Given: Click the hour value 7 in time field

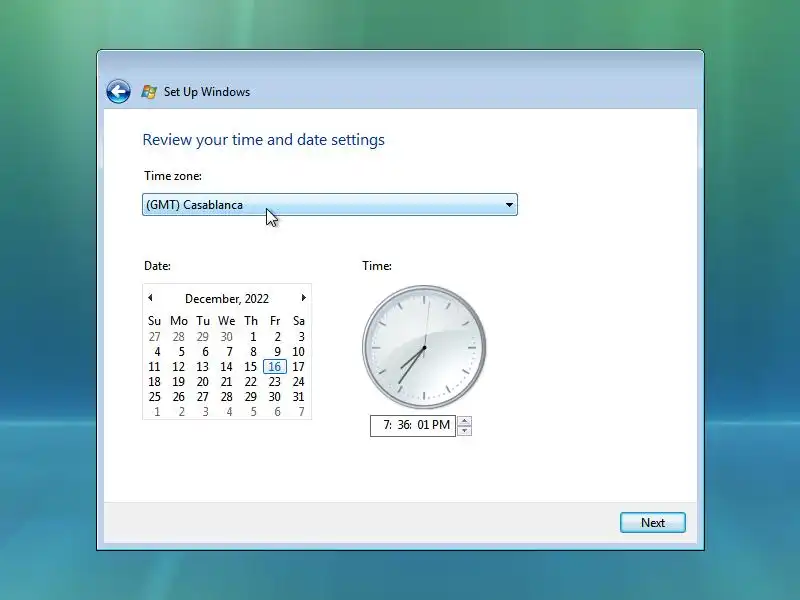Looking at the screenshot, I should point(387,425).
